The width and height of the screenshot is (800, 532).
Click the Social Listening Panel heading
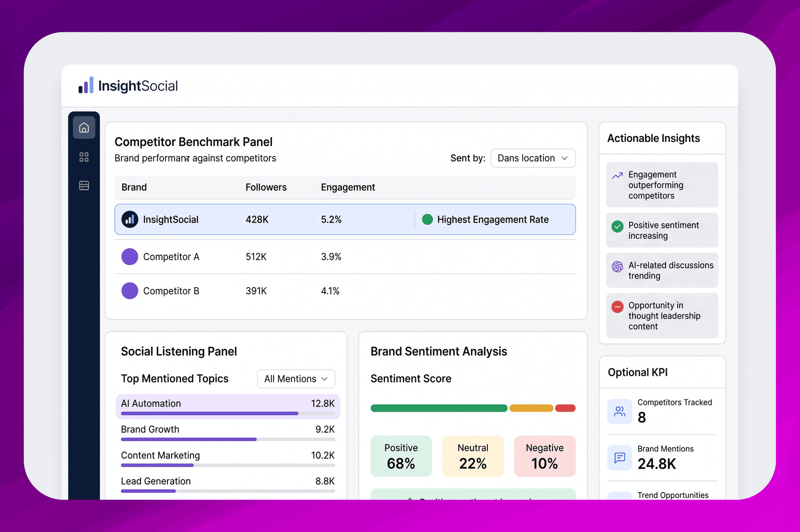(179, 351)
